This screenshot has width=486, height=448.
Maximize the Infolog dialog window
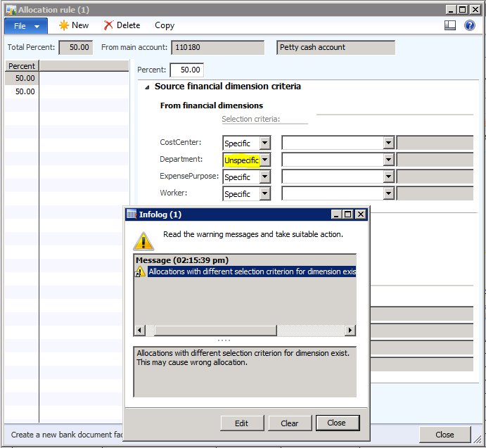pyautogui.click(x=347, y=215)
